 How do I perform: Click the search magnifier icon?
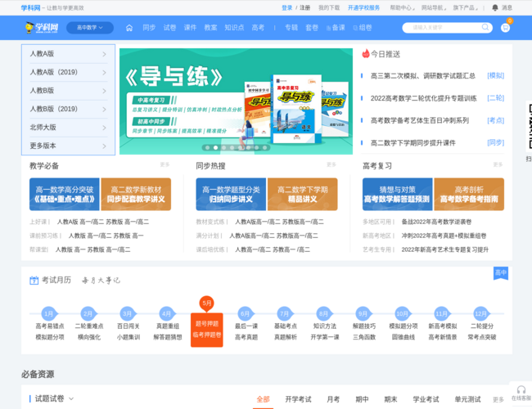(x=485, y=27)
